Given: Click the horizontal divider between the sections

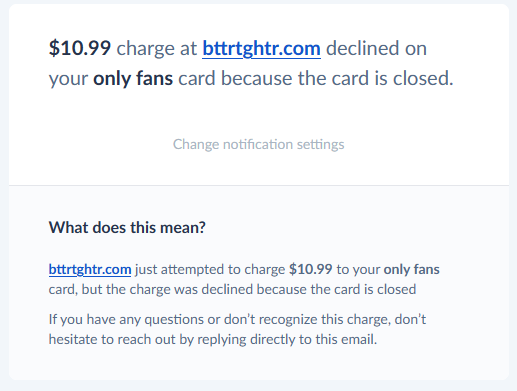Looking at the screenshot, I should point(259,185).
